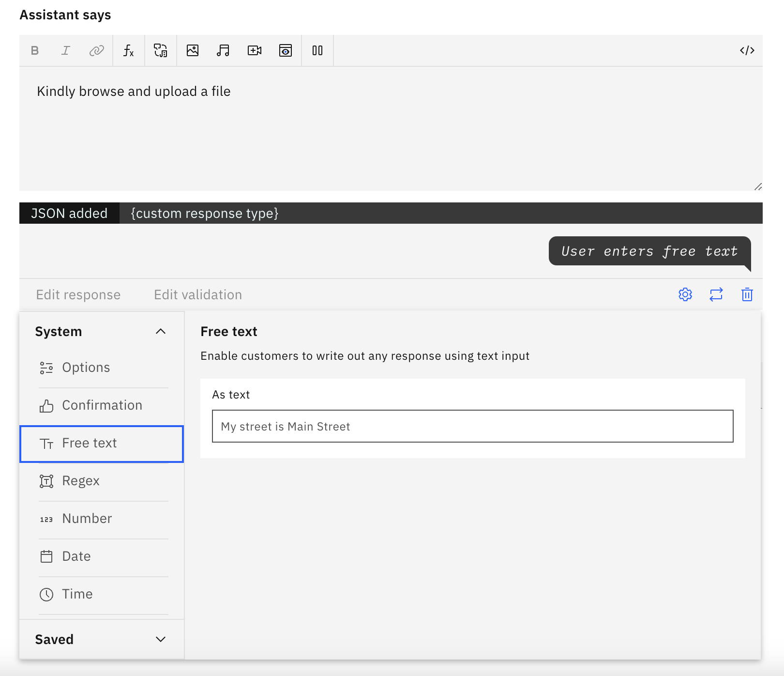Choose the Confirmation response type

click(x=102, y=405)
